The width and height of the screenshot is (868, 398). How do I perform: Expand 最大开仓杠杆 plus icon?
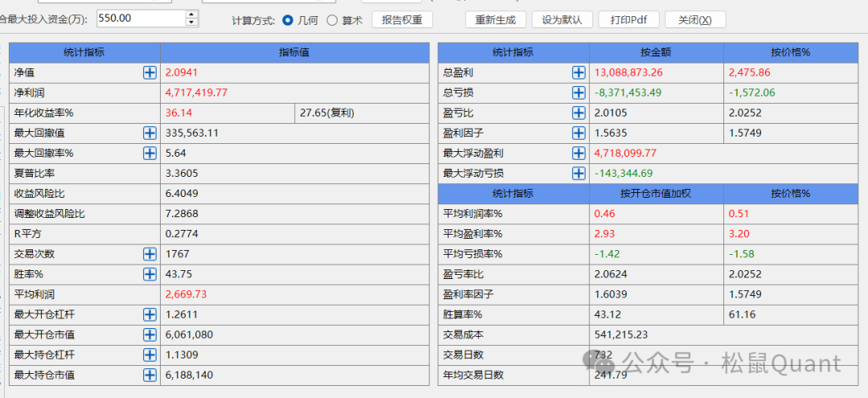(149, 314)
